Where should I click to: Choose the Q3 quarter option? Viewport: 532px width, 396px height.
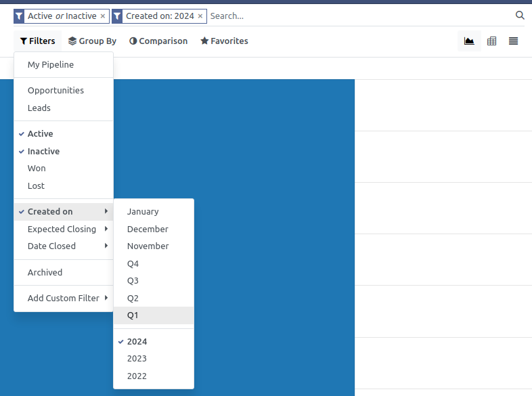coord(154,281)
